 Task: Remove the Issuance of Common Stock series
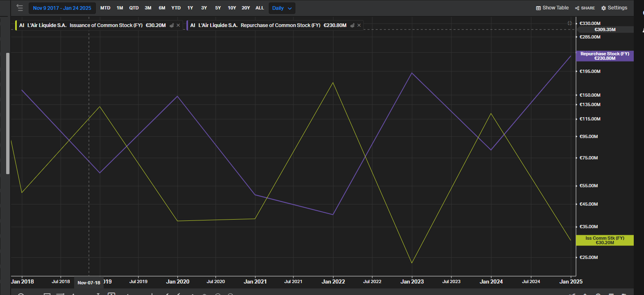[x=178, y=25]
